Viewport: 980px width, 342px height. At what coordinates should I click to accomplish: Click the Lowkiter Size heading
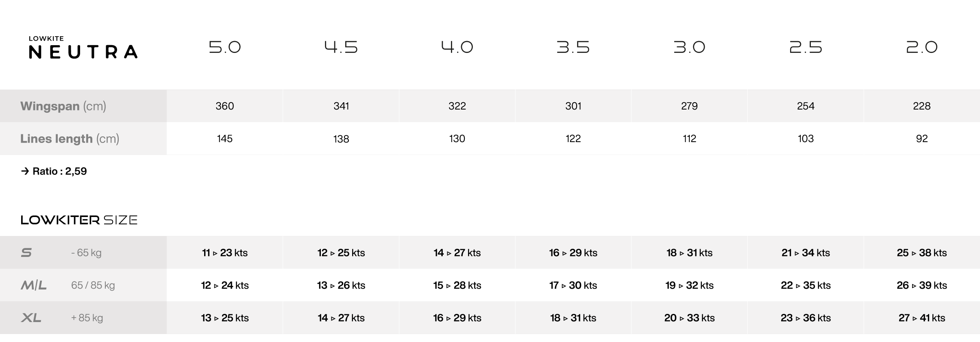pos(79,220)
